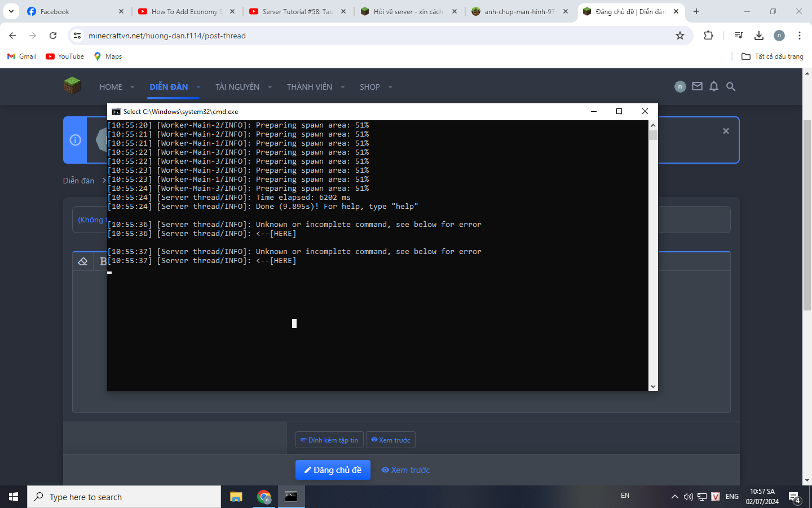View site information icon in address bar
The height and width of the screenshot is (508, 812).
coord(77,36)
